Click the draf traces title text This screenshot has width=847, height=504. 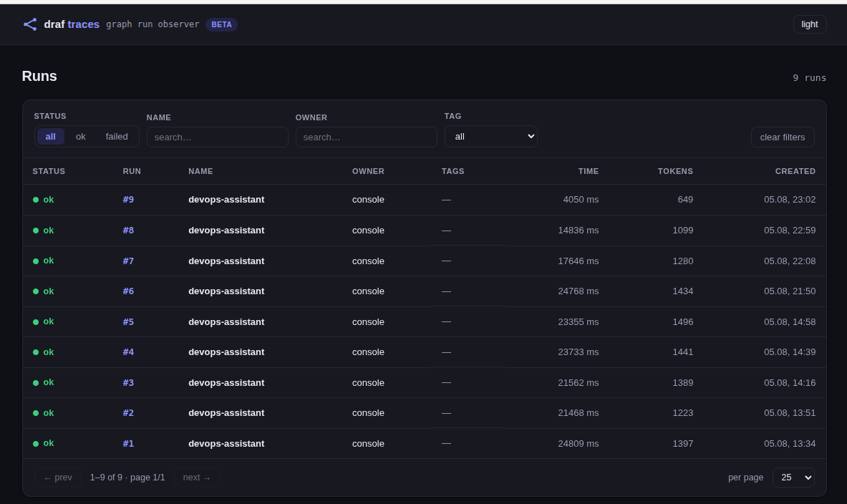pos(72,24)
